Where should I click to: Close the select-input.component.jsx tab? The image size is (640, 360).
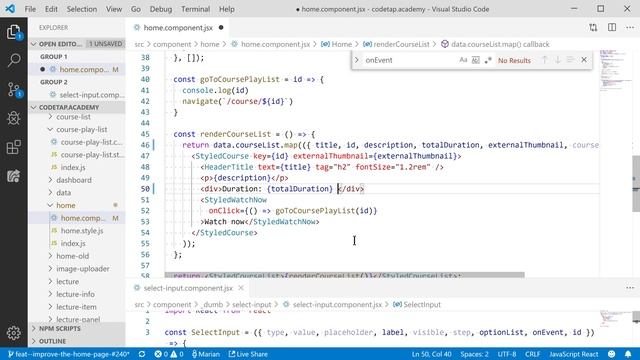(241, 288)
